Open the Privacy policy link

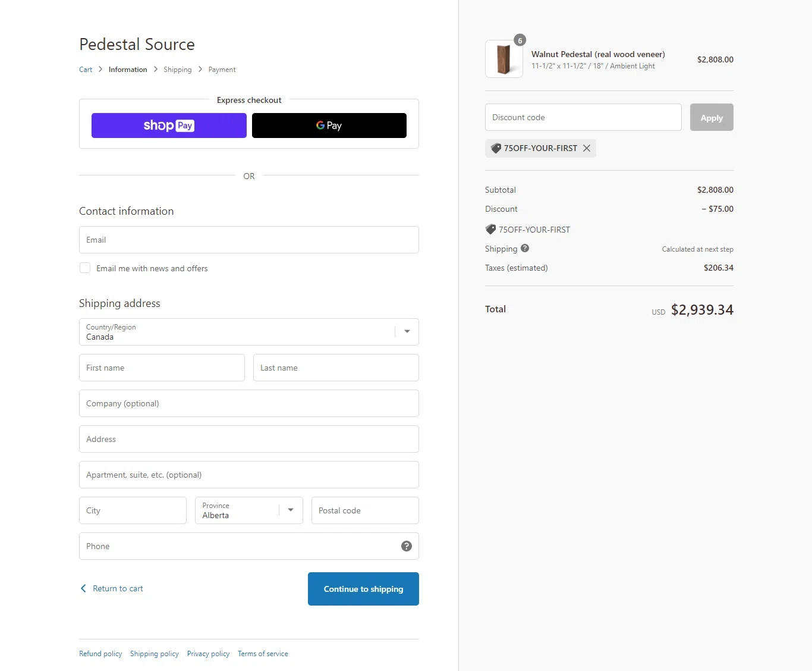(208, 654)
